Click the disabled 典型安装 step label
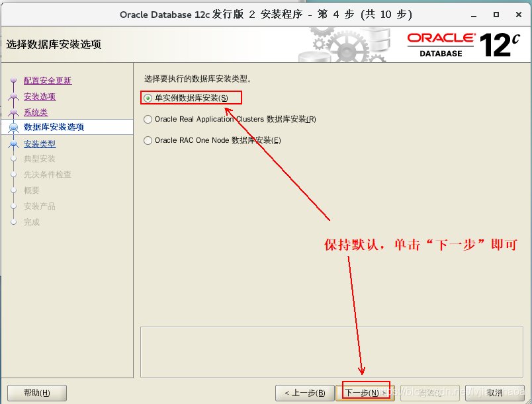Image resolution: width=532 pixels, height=404 pixels. (x=39, y=159)
